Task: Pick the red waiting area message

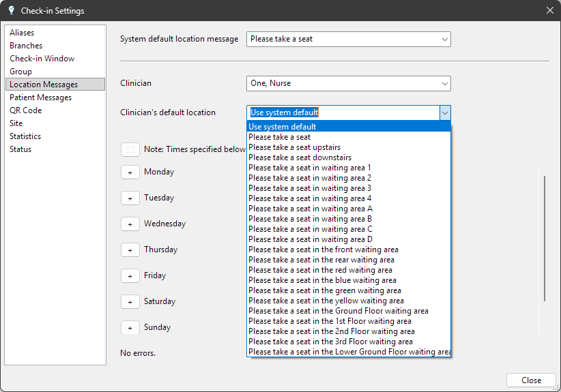Action: click(320, 270)
